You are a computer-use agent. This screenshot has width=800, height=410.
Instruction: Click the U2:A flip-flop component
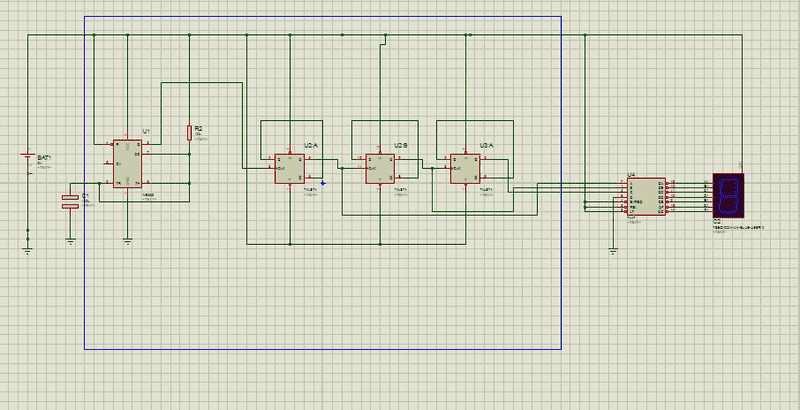[x=288, y=168]
